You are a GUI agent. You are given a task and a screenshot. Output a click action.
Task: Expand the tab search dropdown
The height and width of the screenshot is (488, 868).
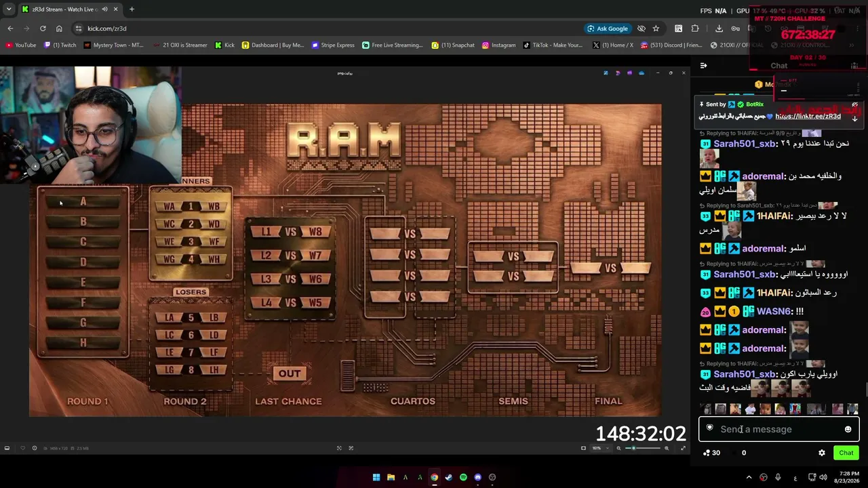pyautogui.click(x=9, y=9)
